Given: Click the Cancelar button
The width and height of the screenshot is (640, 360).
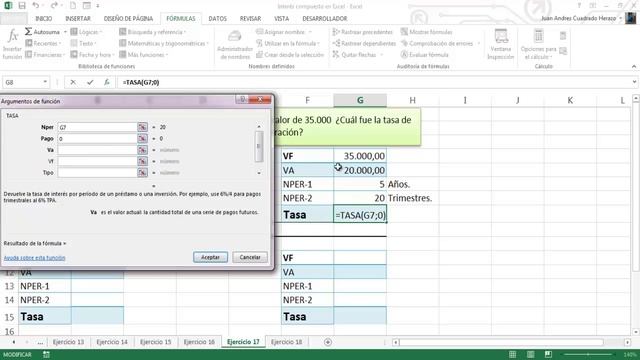Looking at the screenshot, I should point(250,257).
